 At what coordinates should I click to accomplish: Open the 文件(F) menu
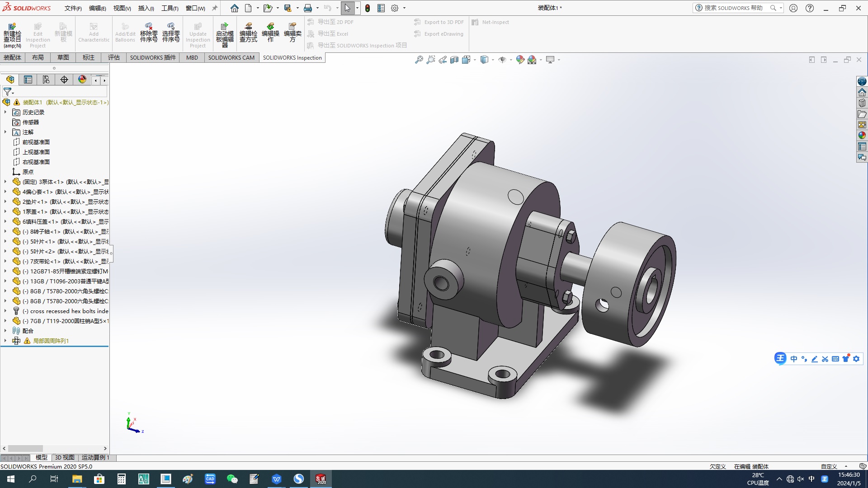[x=73, y=8]
